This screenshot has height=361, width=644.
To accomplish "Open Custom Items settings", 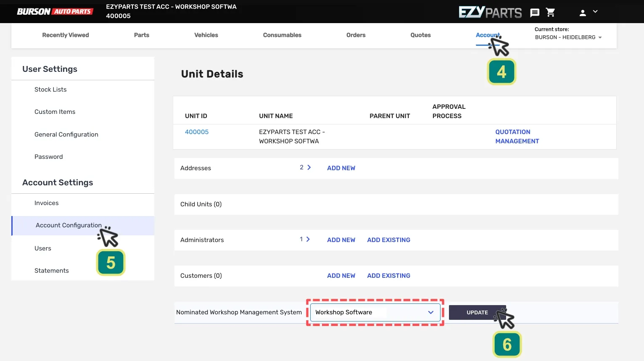I will point(55,112).
